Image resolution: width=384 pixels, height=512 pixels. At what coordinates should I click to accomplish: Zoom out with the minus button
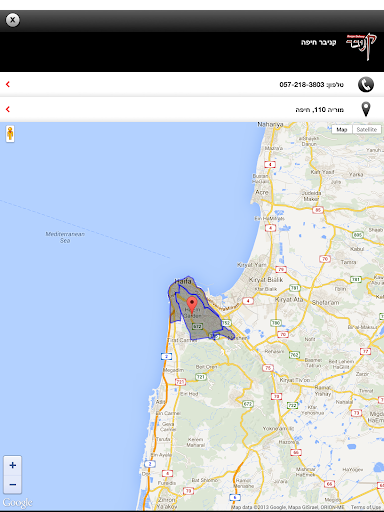(x=13, y=484)
